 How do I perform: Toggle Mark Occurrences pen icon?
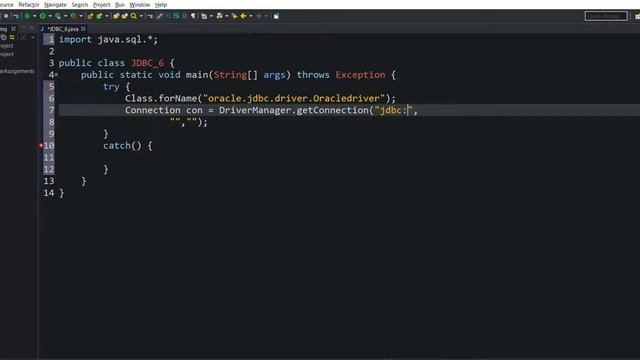tap(160, 16)
